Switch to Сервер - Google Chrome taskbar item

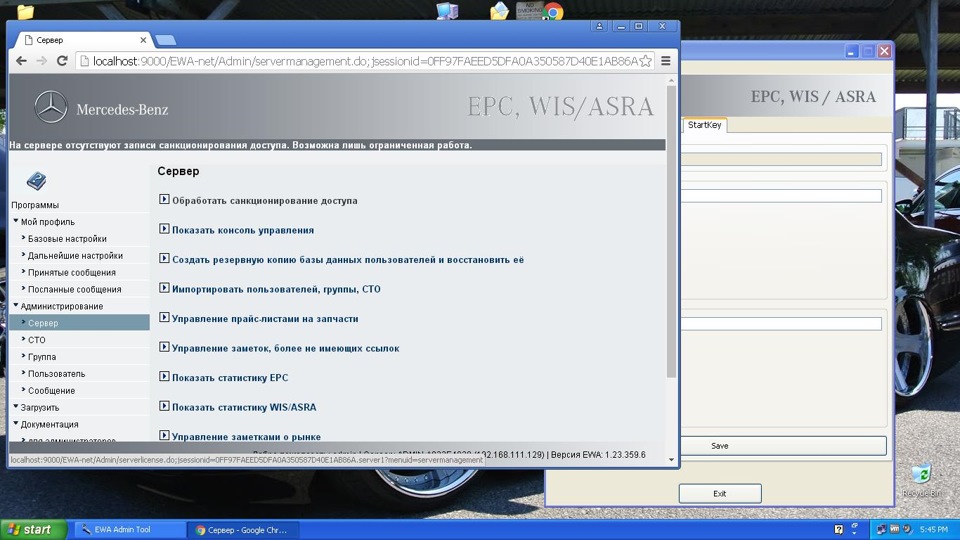tap(242, 530)
